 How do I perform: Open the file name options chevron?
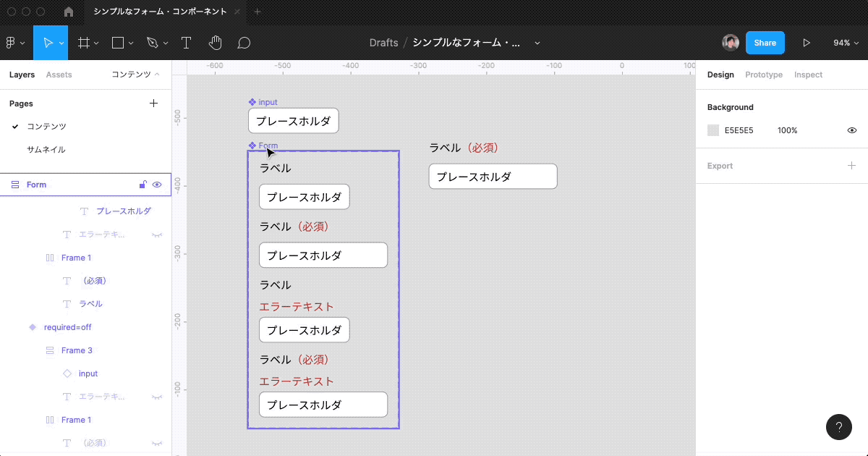pyautogui.click(x=537, y=43)
